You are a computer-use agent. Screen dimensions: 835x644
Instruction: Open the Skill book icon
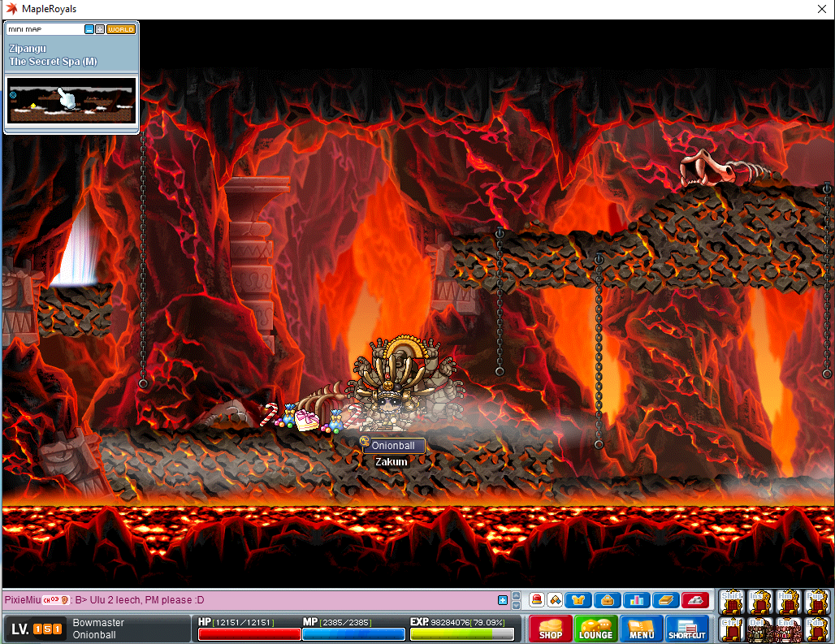[x=666, y=600]
